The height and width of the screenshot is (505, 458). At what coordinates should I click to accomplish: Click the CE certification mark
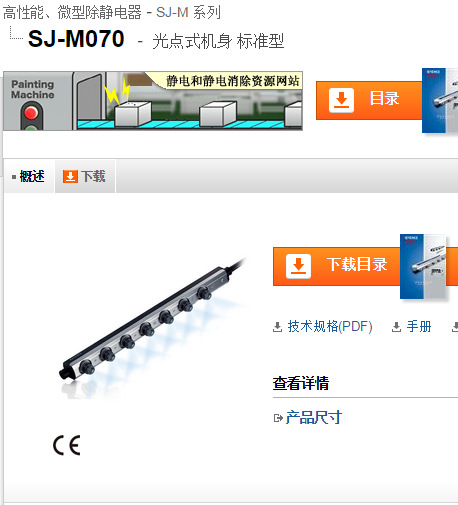tap(67, 445)
